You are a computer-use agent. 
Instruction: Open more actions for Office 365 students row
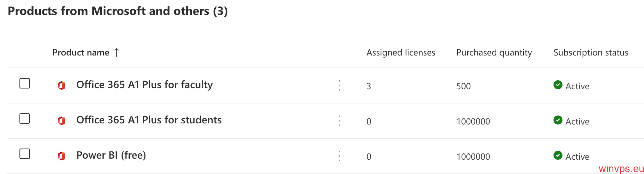tap(340, 121)
